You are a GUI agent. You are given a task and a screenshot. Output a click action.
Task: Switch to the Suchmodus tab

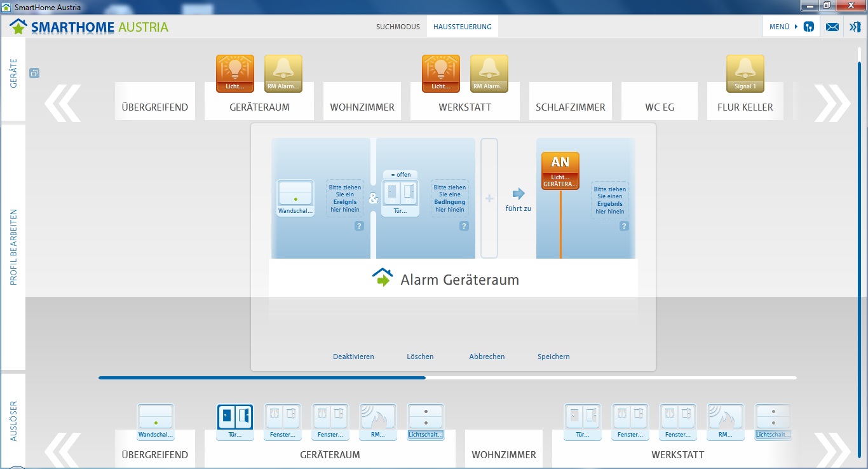398,27
